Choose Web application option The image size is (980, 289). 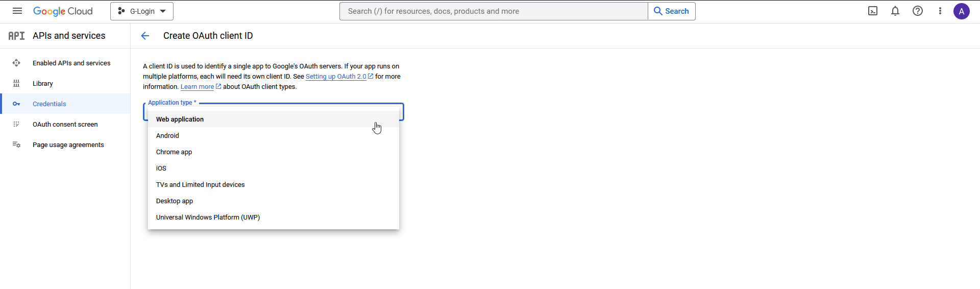(x=274, y=119)
